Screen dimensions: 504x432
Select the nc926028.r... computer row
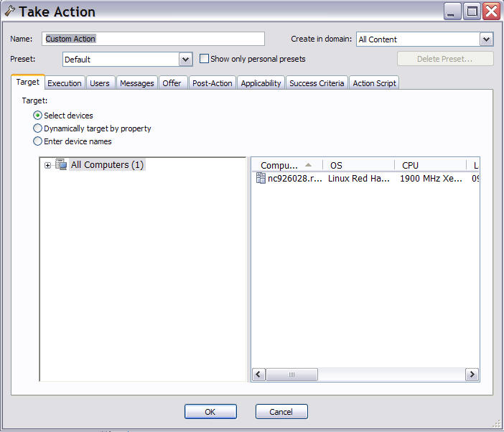pos(365,178)
